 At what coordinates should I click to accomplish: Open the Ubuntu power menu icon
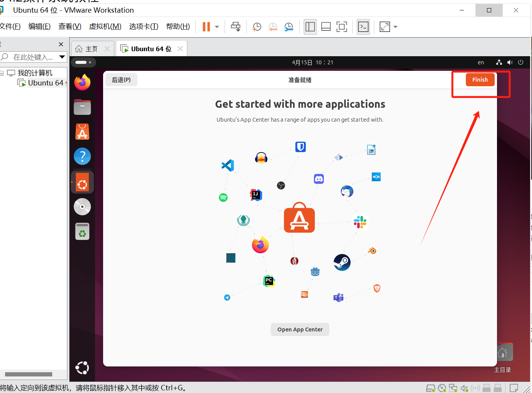(521, 62)
